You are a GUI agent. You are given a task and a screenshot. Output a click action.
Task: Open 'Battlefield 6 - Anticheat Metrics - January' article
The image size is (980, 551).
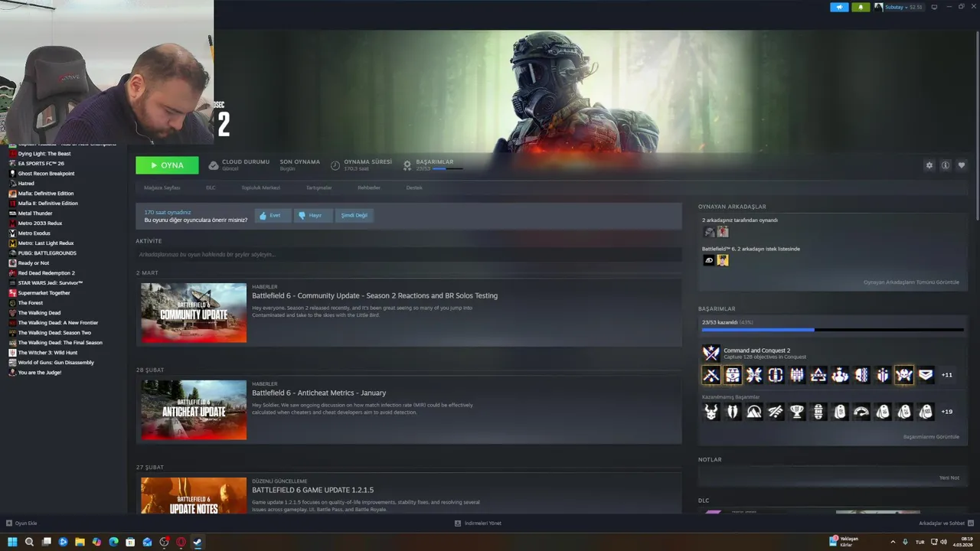pos(319,393)
